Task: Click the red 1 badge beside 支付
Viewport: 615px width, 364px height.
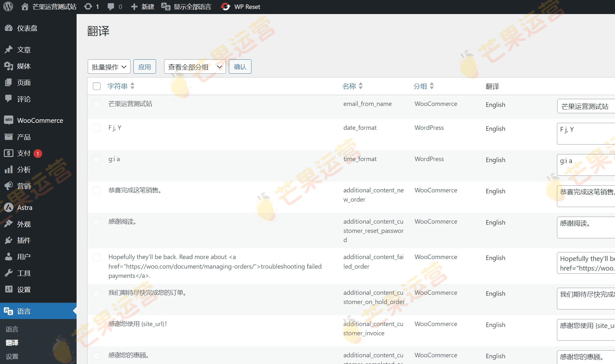Action: (x=38, y=154)
